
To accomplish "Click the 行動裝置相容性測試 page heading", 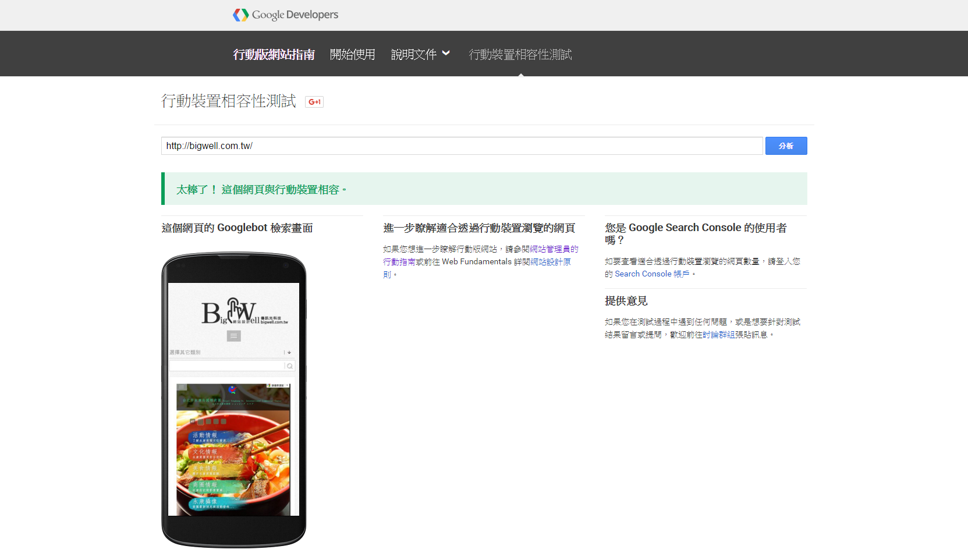I will point(228,101).
